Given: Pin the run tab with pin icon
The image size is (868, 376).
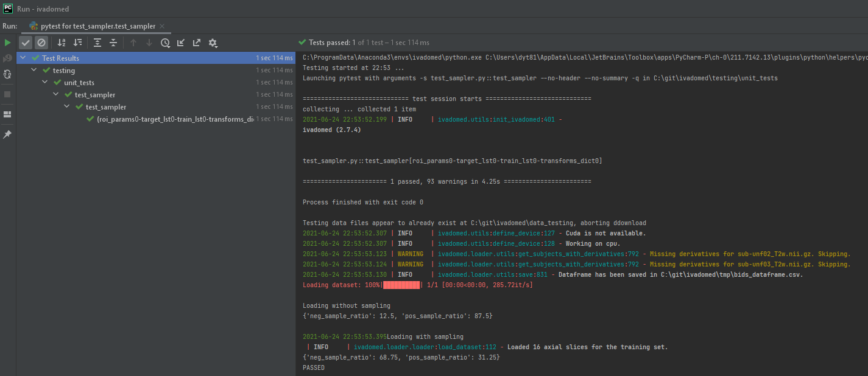Looking at the screenshot, I should (x=7, y=134).
